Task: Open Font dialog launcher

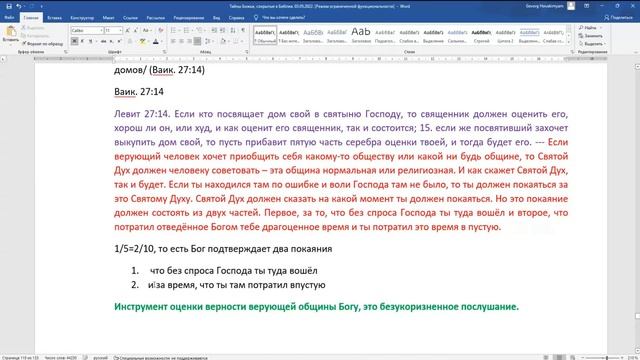Action: click(164, 52)
